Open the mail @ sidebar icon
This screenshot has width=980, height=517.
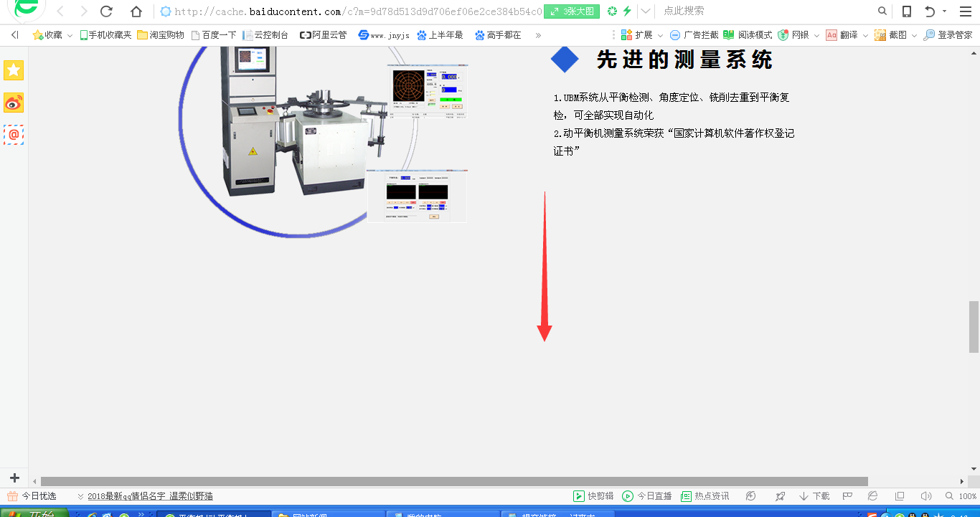(14, 135)
